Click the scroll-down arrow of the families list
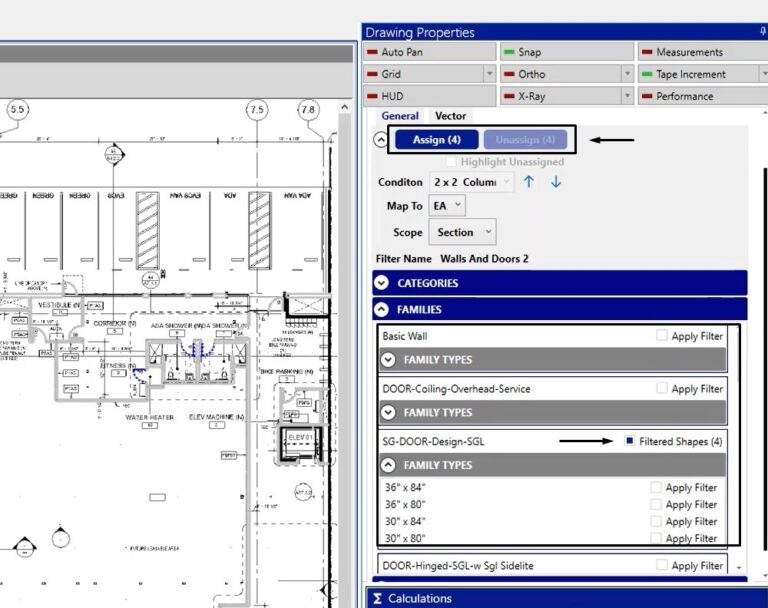 739,568
